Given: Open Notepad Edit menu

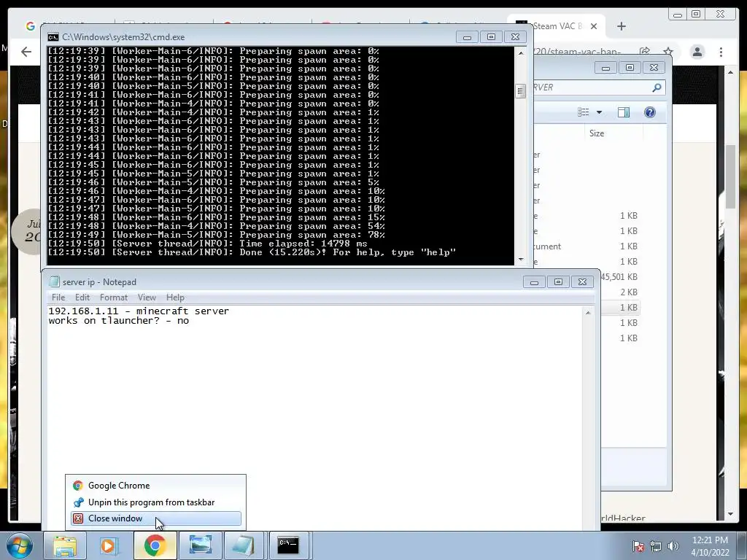Looking at the screenshot, I should (82, 297).
